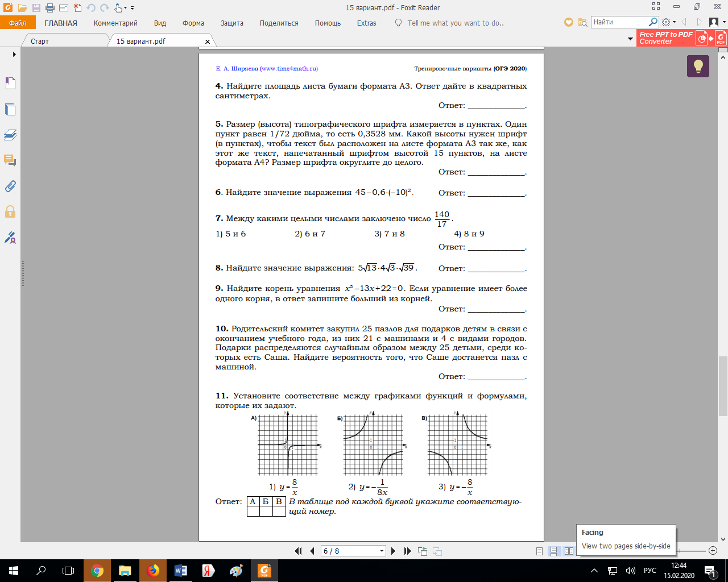Undo the last action
This screenshot has height=582, width=728.
[x=91, y=8]
